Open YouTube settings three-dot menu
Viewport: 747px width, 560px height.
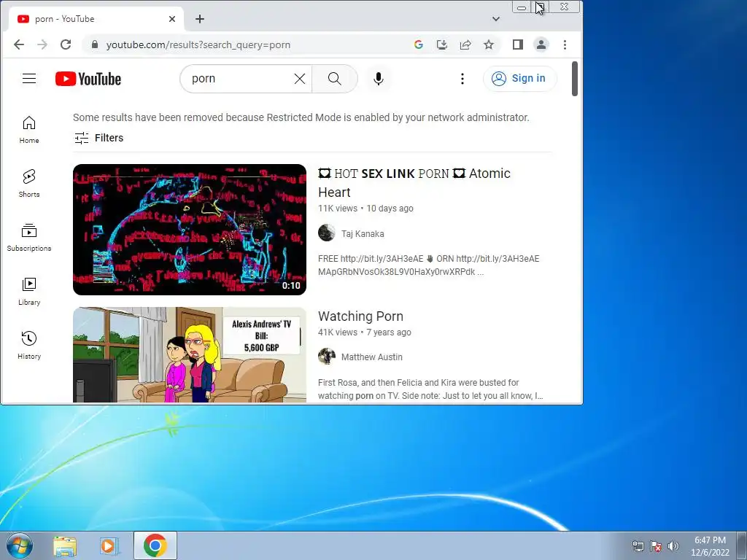tap(462, 79)
